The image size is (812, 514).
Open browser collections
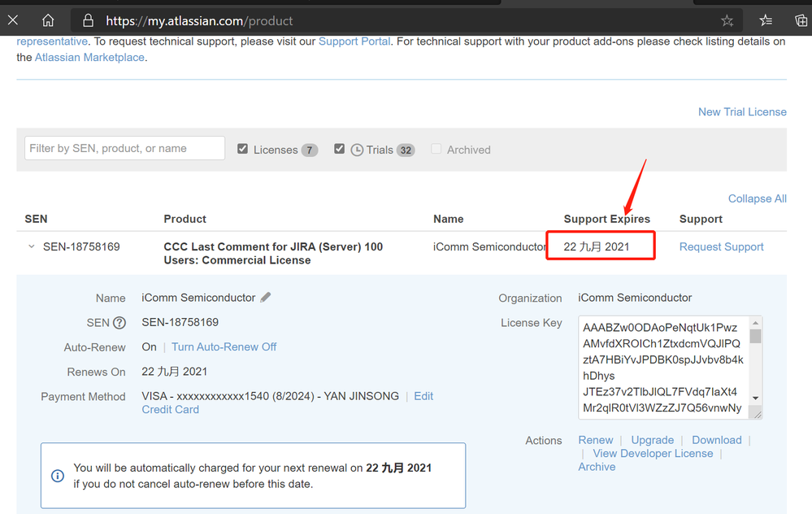[801, 20]
